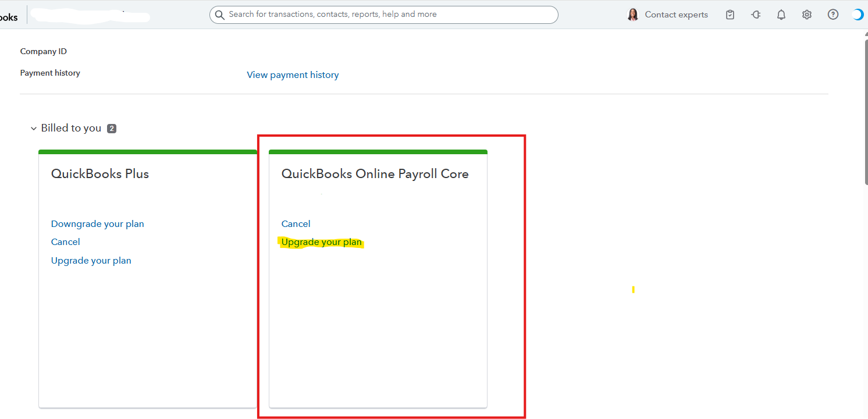The width and height of the screenshot is (868, 419).
Task: Open the notifications bell
Action: point(781,15)
